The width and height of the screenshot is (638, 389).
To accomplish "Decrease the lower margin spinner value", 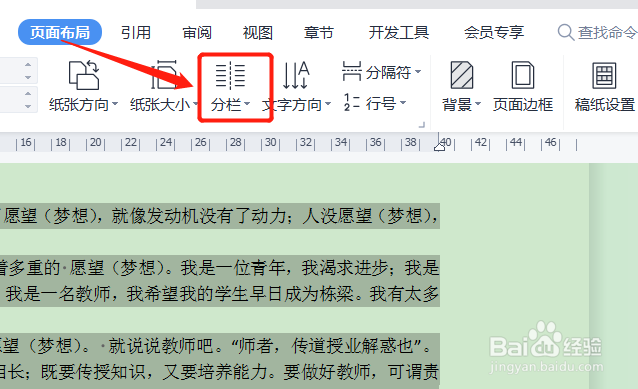I will pyautogui.click(x=28, y=107).
